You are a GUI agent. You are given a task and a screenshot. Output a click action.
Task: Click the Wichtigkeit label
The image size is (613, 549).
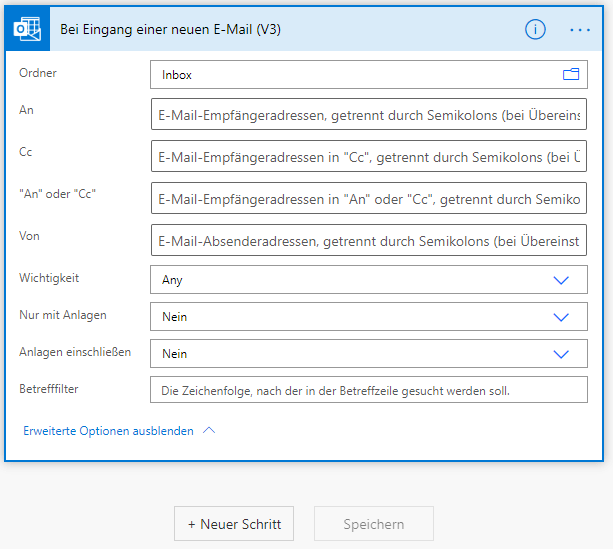tap(49, 278)
